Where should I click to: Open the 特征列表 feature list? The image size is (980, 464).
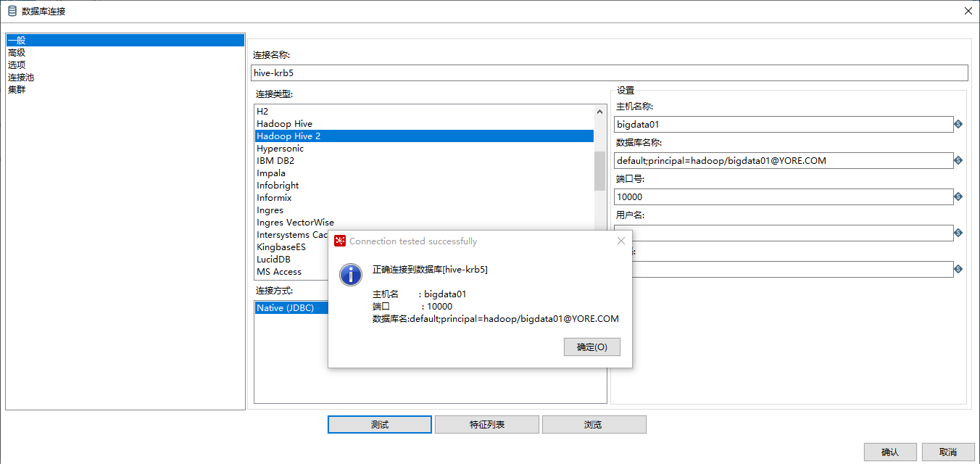click(x=486, y=424)
